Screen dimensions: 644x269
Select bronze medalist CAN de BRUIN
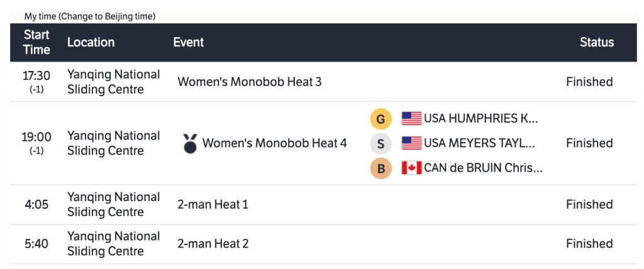pyautogui.click(x=483, y=168)
